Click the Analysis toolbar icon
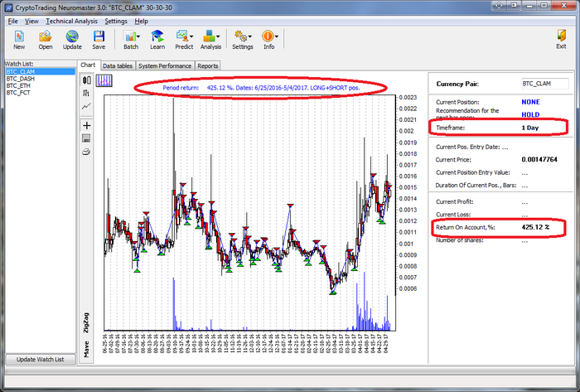580x392 pixels. click(x=209, y=36)
